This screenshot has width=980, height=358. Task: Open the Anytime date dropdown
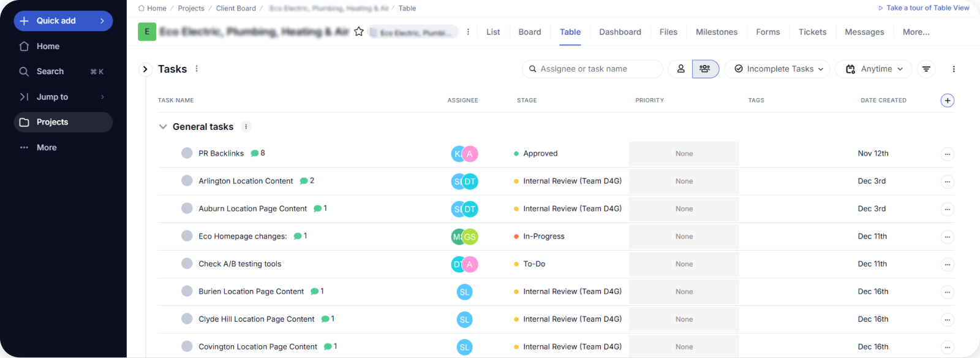[x=874, y=69]
